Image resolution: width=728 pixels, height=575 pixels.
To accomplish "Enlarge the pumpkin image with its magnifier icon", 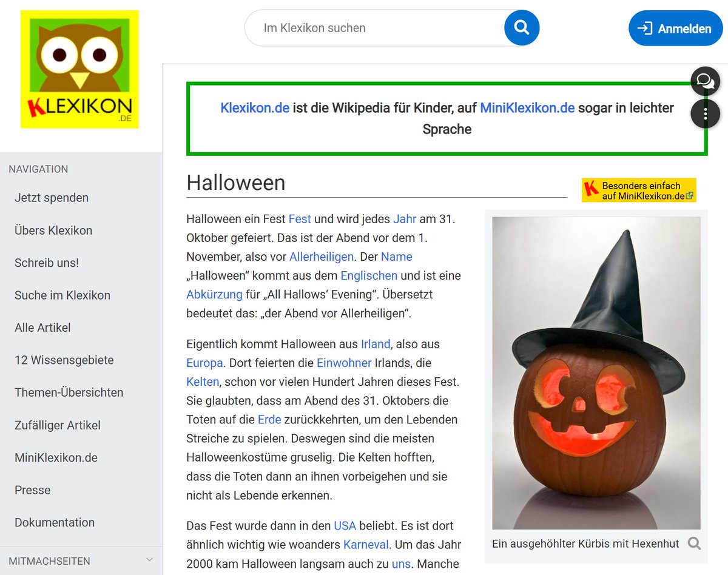I will 693,543.
